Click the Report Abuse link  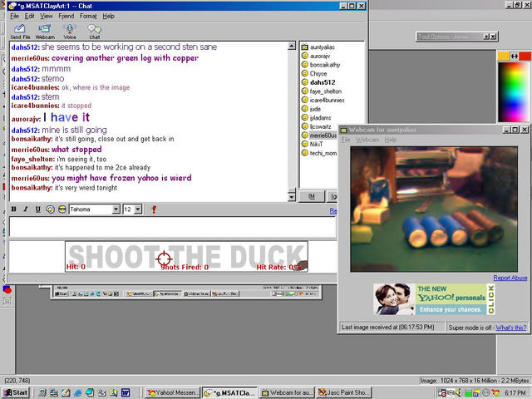(x=510, y=278)
